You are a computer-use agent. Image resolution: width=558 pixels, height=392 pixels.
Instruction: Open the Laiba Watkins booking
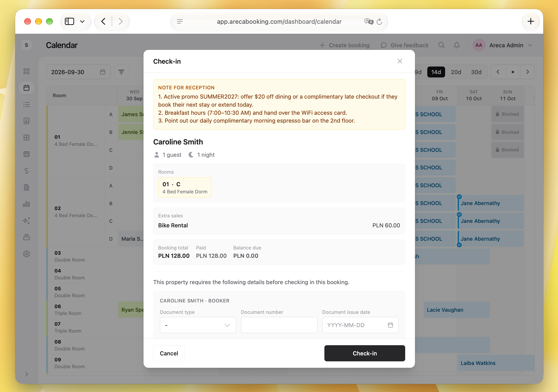[496, 363]
